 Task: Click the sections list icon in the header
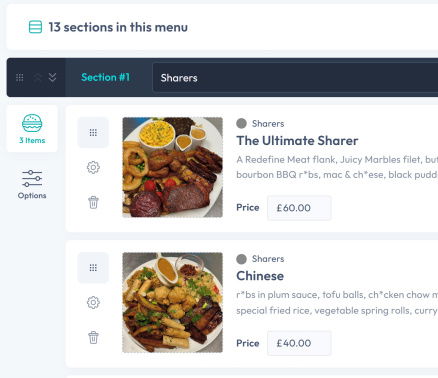pos(35,27)
